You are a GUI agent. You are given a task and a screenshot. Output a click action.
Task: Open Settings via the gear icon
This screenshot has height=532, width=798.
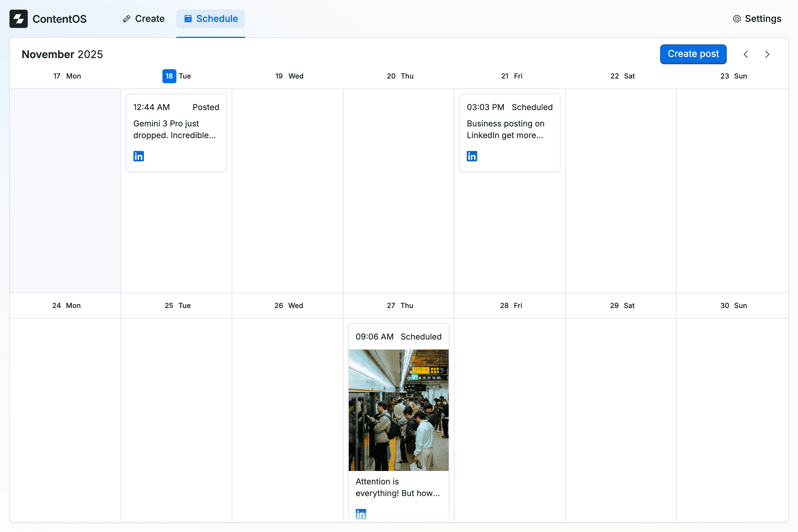tap(737, 19)
